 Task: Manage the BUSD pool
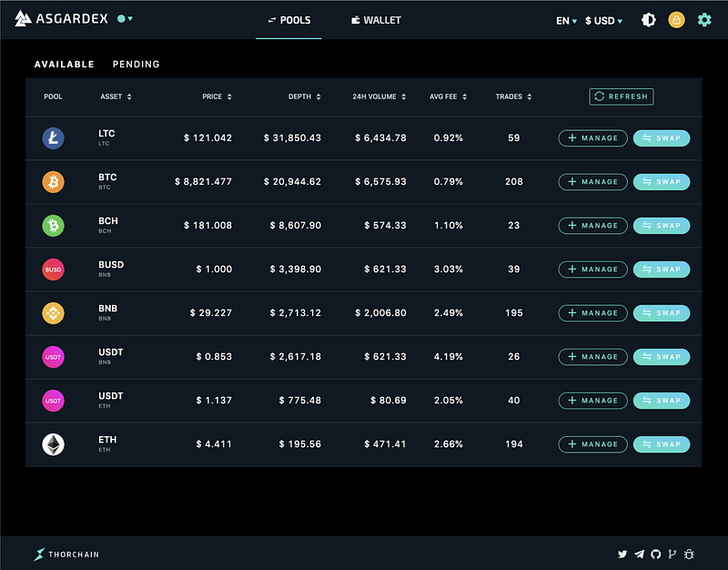[x=592, y=270]
